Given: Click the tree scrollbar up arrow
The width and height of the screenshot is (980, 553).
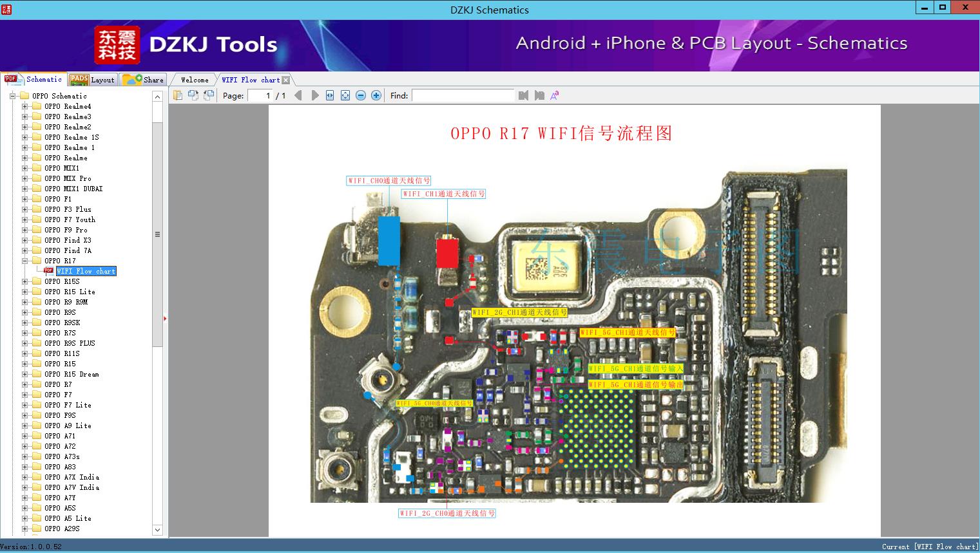Looking at the screenshot, I should click(157, 97).
